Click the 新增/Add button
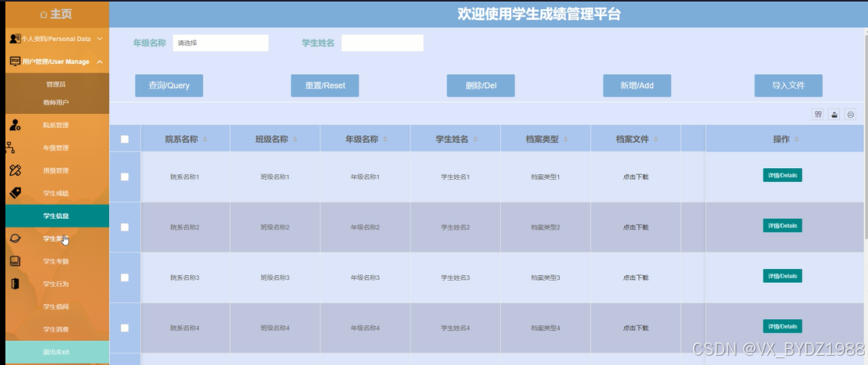This screenshot has height=365, width=868. [637, 85]
